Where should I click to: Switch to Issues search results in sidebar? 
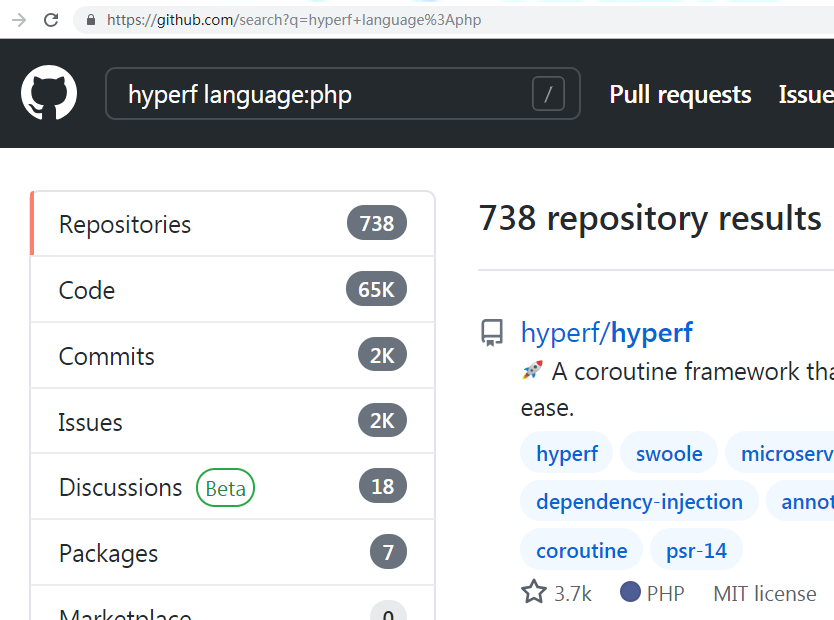(x=233, y=421)
